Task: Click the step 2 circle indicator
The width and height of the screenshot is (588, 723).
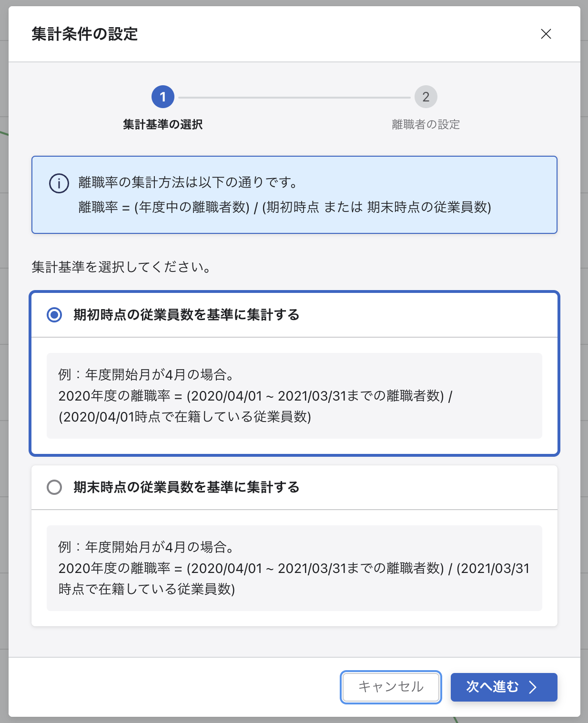Action: (x=426, y=97)
